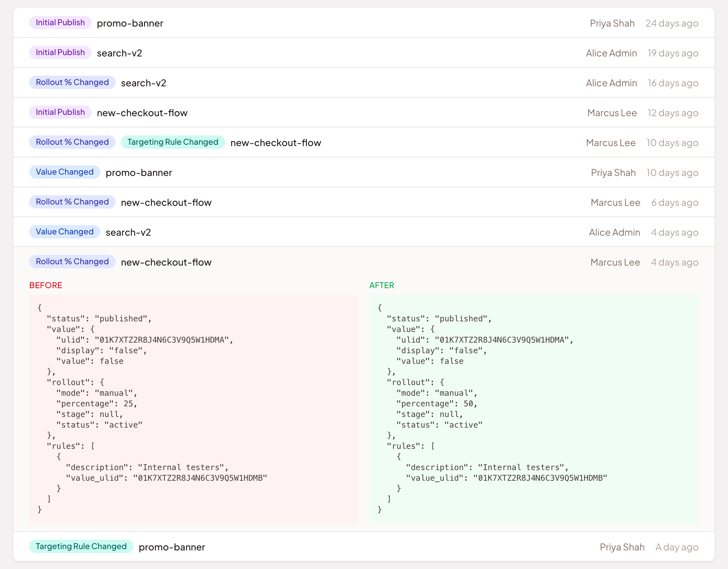This screenshot has width=728, height=569.
Task: Click the '6 days ago' timestamp
Action: tap(675, 203)
